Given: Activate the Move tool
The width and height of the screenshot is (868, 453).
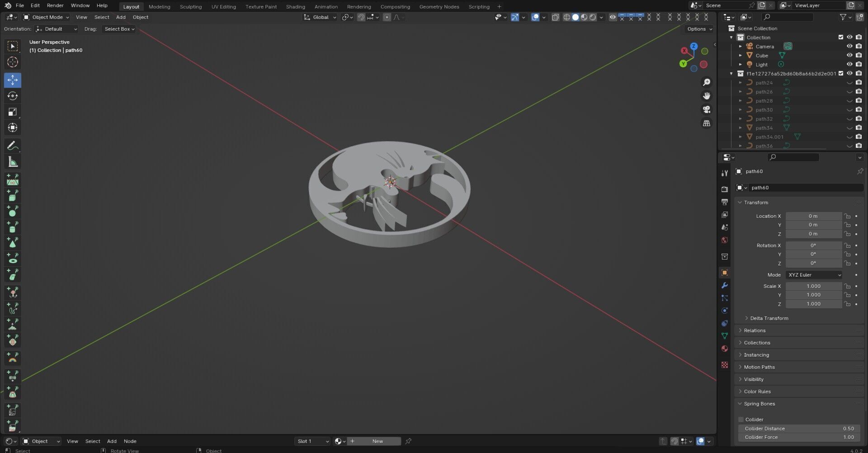Looking at the screenshot, I should [x=13, y=80].
